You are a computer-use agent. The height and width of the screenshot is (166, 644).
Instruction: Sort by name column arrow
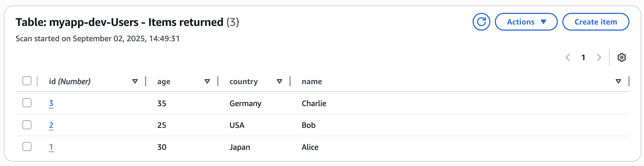[x=618, y=81]
